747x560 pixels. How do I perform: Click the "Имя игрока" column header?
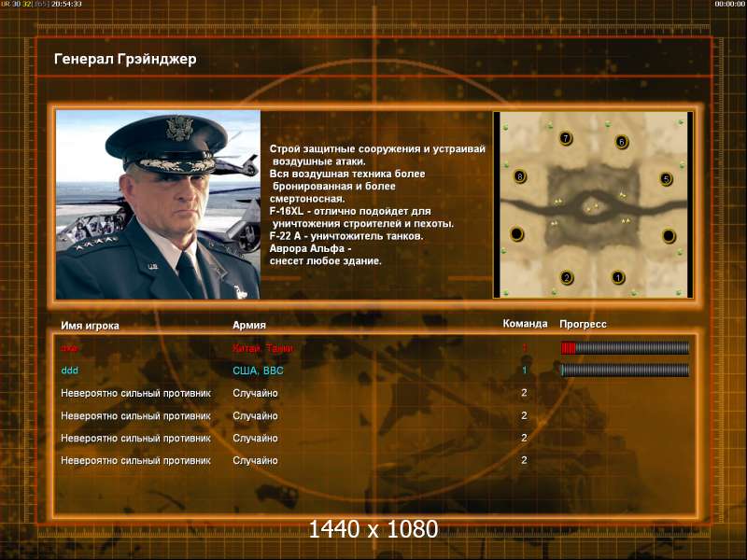90,326
